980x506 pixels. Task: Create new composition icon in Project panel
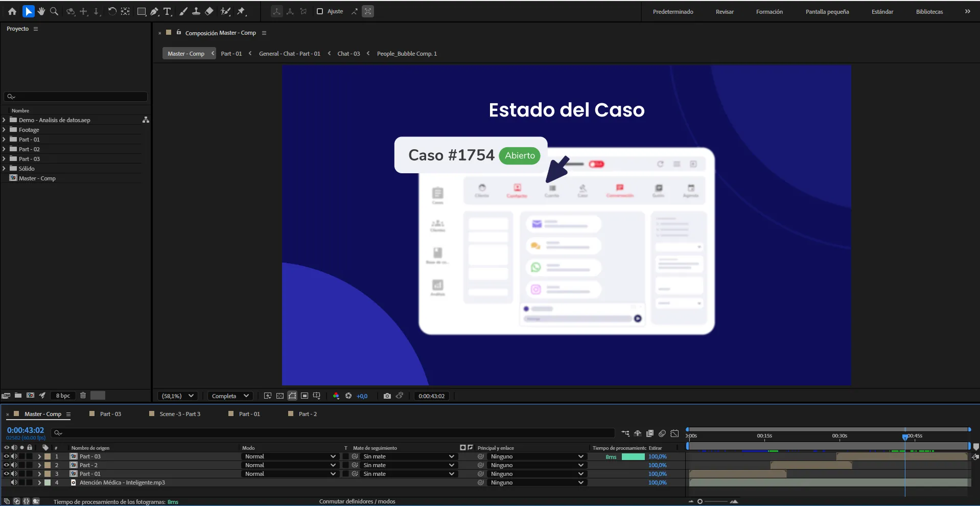tap(30, 395)
